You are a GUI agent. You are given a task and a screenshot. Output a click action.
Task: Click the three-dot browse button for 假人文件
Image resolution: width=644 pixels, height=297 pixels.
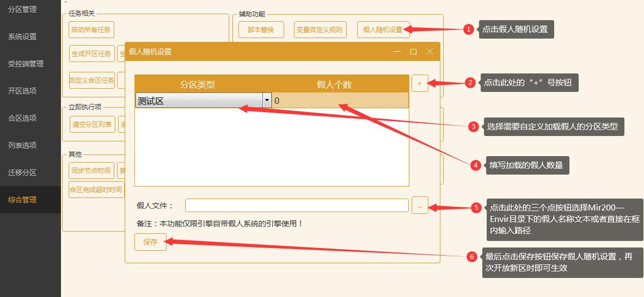(x=419, y=206)
